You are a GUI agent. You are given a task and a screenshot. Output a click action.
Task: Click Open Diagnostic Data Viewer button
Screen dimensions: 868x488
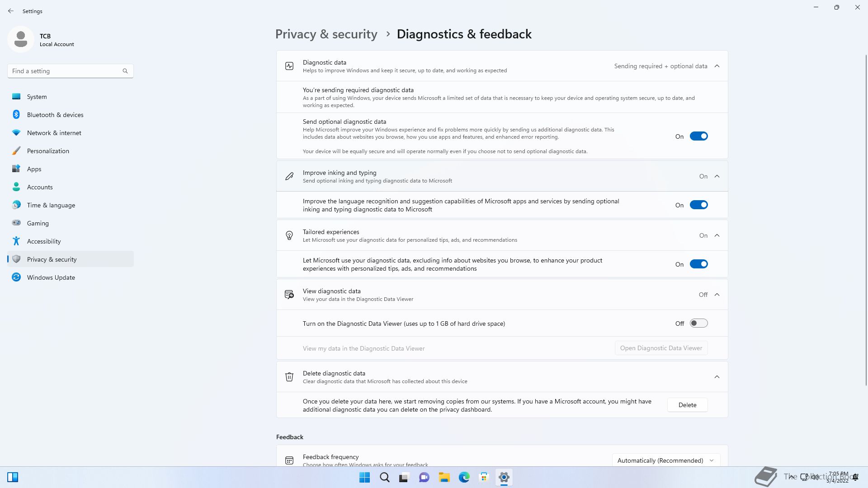pyautogui.click(x=661, y=348)
